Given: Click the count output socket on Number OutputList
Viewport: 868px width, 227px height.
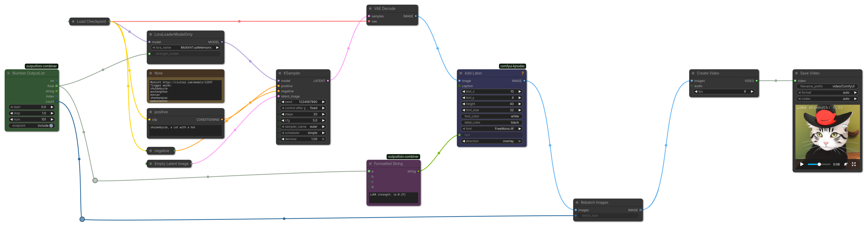Looking at the screenshot, I should click(x=56, y=102).
